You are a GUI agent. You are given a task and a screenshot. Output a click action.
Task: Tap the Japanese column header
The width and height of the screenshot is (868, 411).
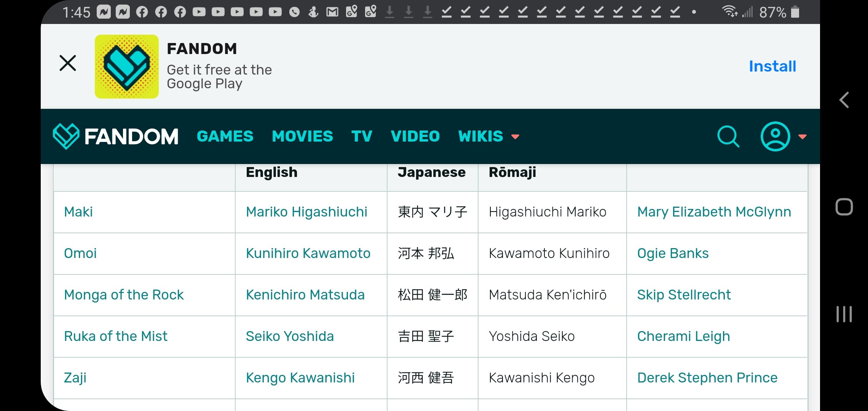[x=432, y=172]
